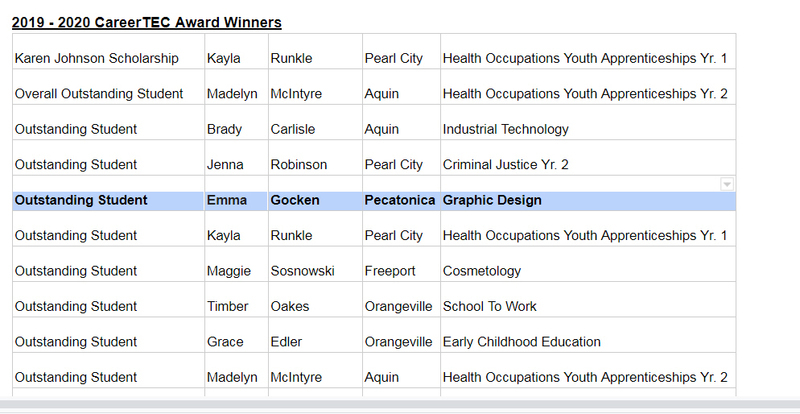Image resolution: width=800 pixels, height=414 pixels.
Task: Select the Overall Outstanding Student cell
Action: click(99, 94)
